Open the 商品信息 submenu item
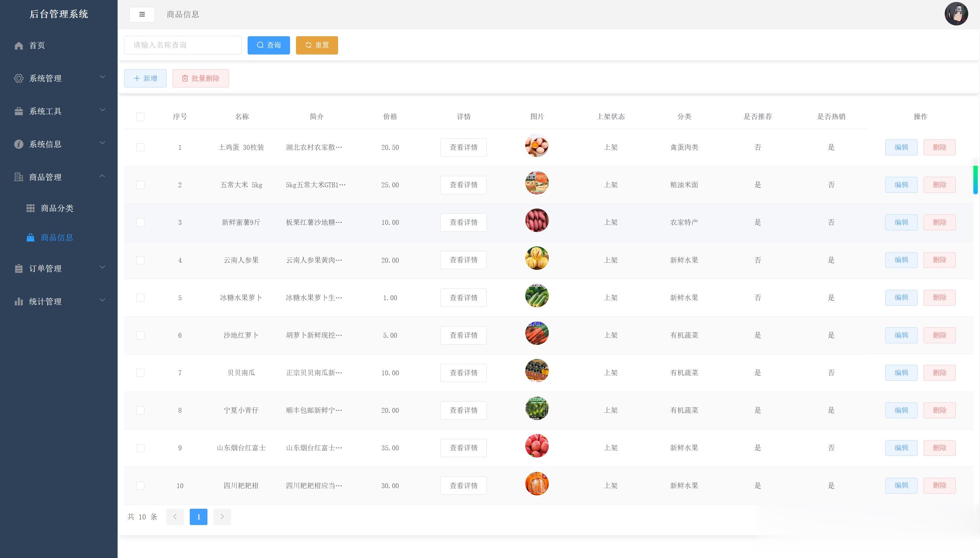The image size is (980, 558). (57, 238)
